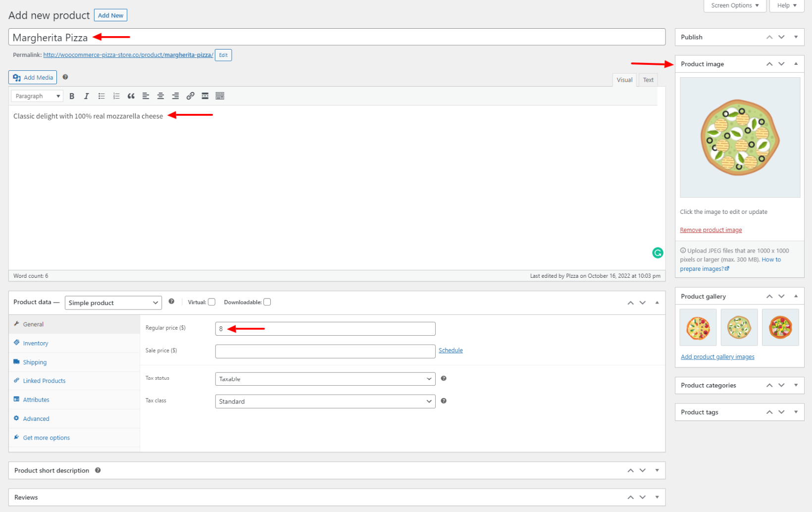This screenshot has width=812, height=512.
Task: Click the insert link icon
Action: pyautogui.click(x=190, y=96)
